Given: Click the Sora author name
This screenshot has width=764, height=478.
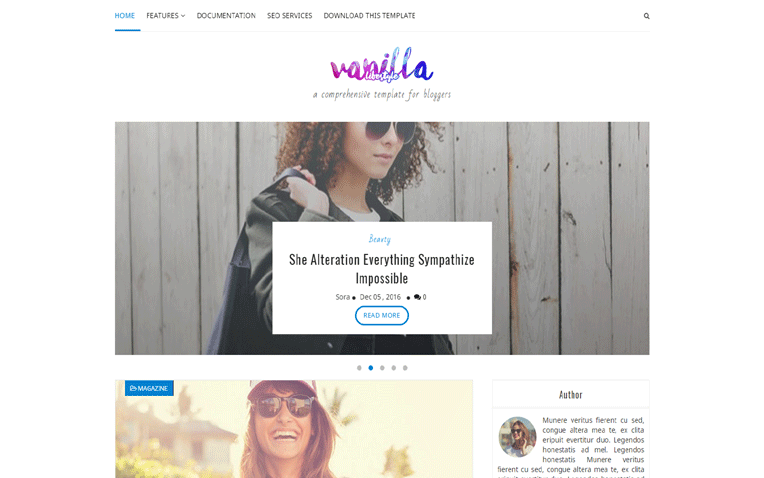Looking at the screenshot, I should pos(343,297).
